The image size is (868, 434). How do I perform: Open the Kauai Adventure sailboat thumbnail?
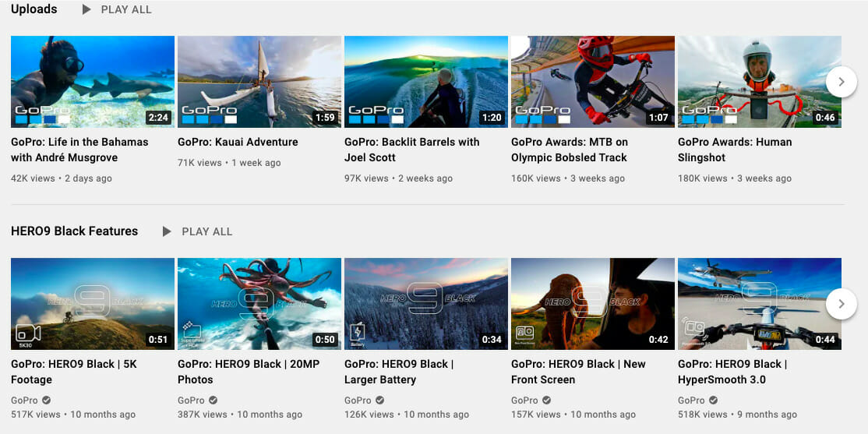259,82
